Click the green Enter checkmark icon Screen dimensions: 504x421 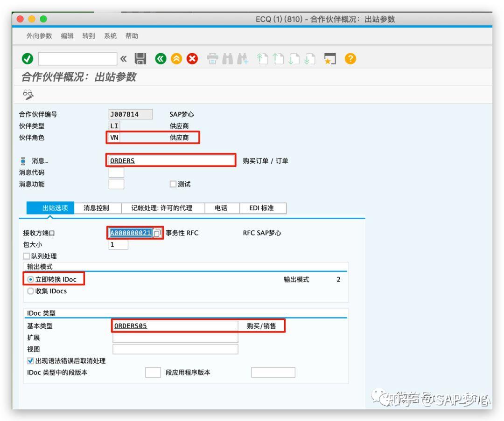click(x=28, y=59)
